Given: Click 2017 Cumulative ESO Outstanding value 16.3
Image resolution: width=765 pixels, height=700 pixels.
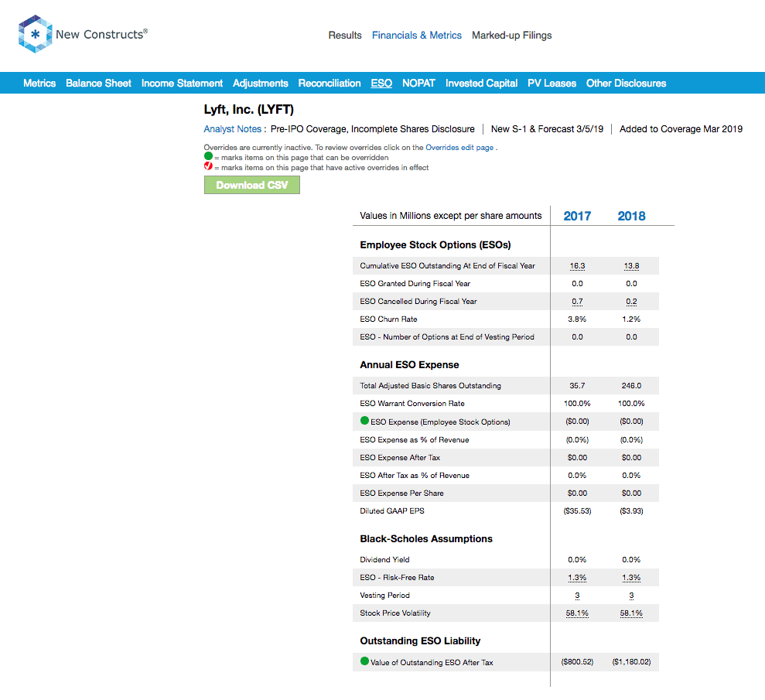Looking at the screenshot, I should [577, 266].
